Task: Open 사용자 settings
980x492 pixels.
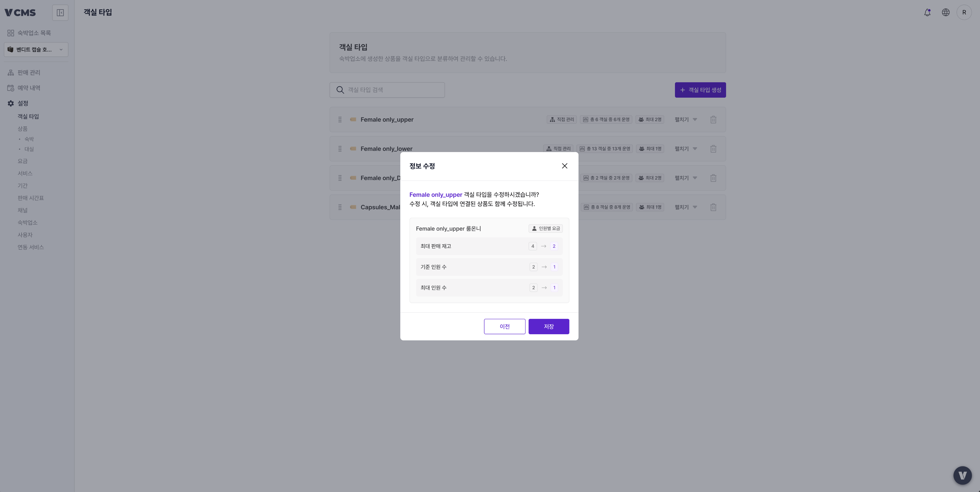Action: click(x=25, y=235)
